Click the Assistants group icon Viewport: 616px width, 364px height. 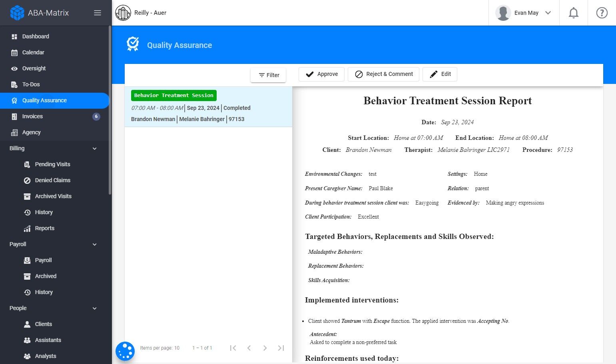(x=27, y=340)
